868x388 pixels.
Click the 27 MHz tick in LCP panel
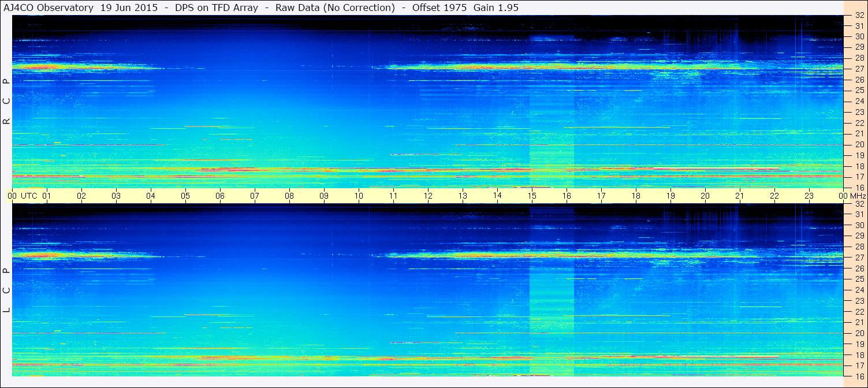[859, 258]
